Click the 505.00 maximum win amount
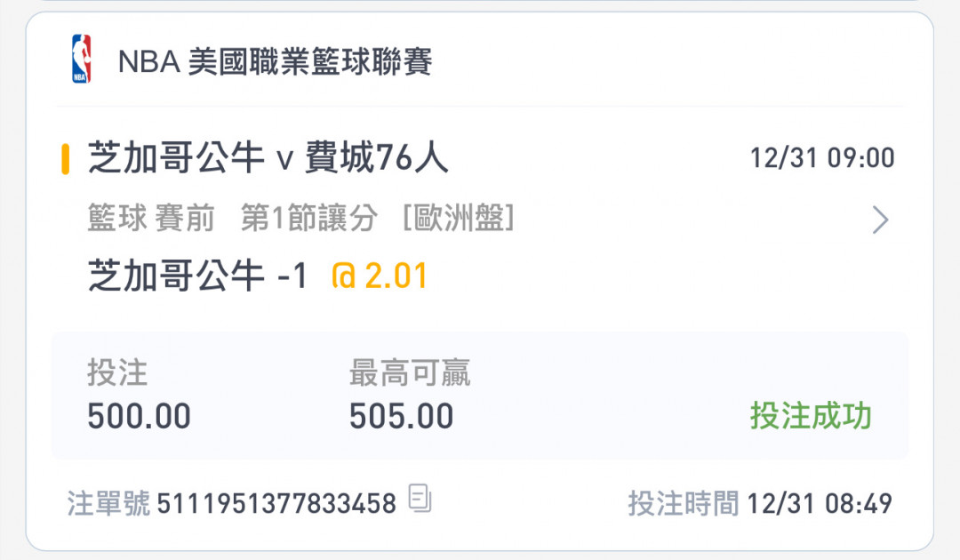Image resolution: width=960 pixels, height=560 pixels. (x=401, y=416)
